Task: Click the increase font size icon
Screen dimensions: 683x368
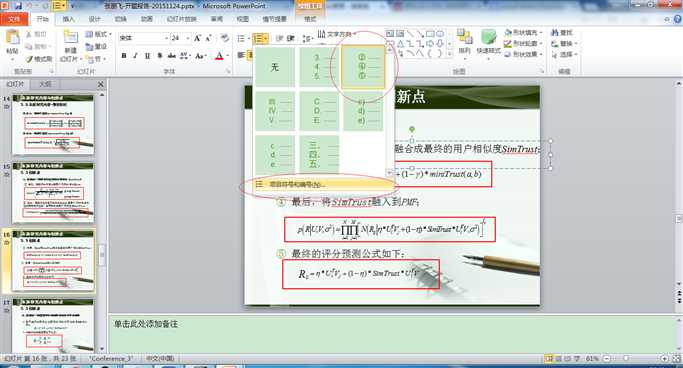Action: [197, 38]
